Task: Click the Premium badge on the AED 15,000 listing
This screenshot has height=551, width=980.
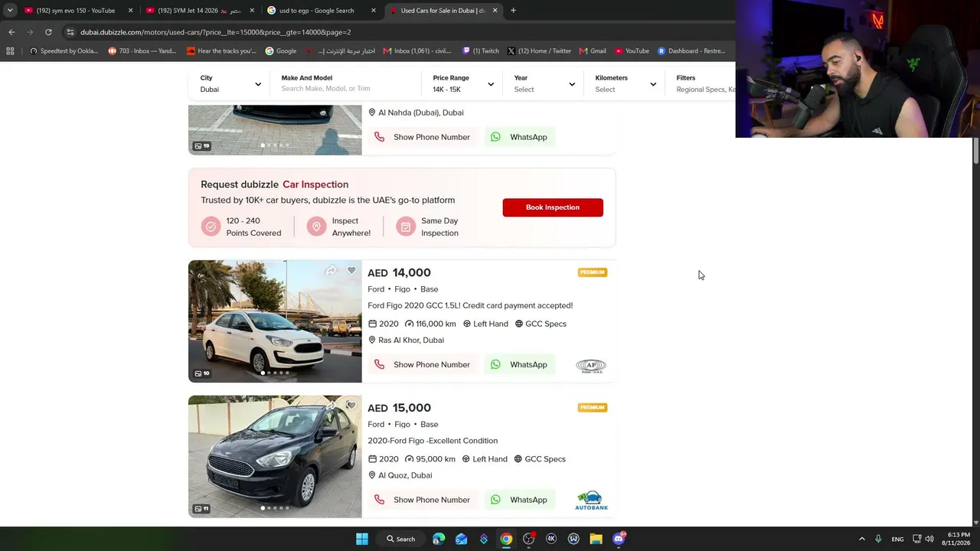Action: (x=593, y=408)
